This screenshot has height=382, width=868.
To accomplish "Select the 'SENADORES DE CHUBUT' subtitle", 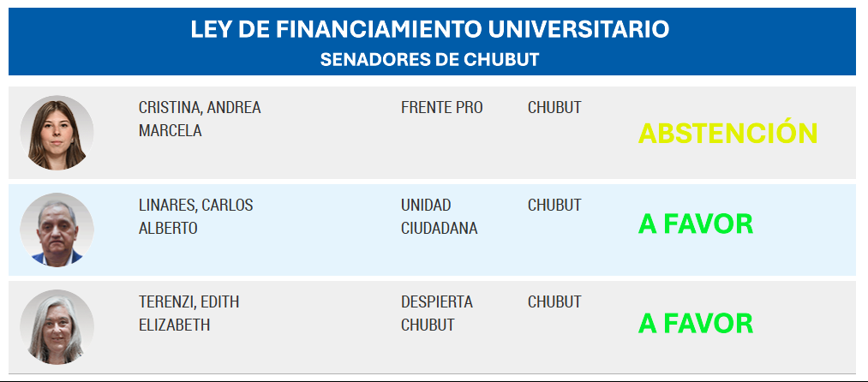I will (x=430, y=60).
